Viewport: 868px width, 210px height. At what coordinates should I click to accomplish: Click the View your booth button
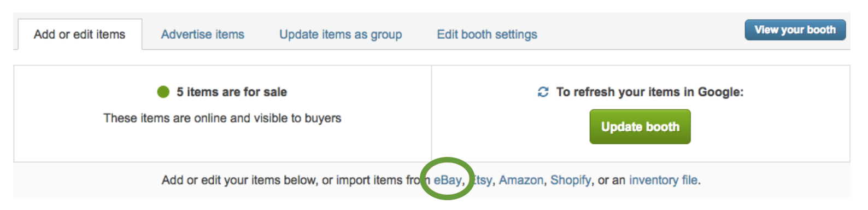point(795,30)
